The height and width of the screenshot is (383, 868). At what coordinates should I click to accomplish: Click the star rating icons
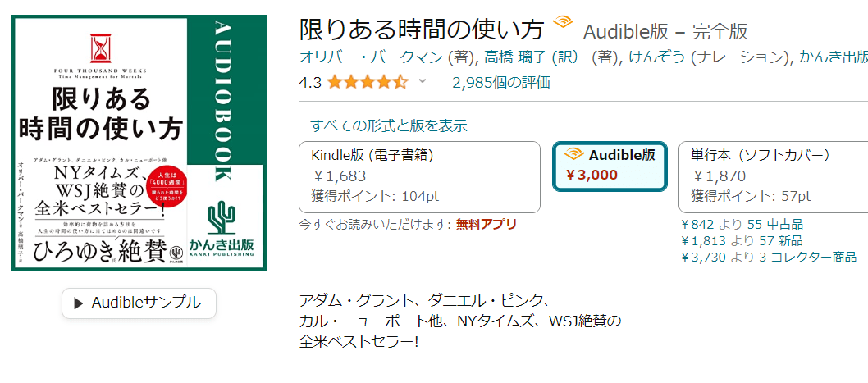click(x=367, y=82)
